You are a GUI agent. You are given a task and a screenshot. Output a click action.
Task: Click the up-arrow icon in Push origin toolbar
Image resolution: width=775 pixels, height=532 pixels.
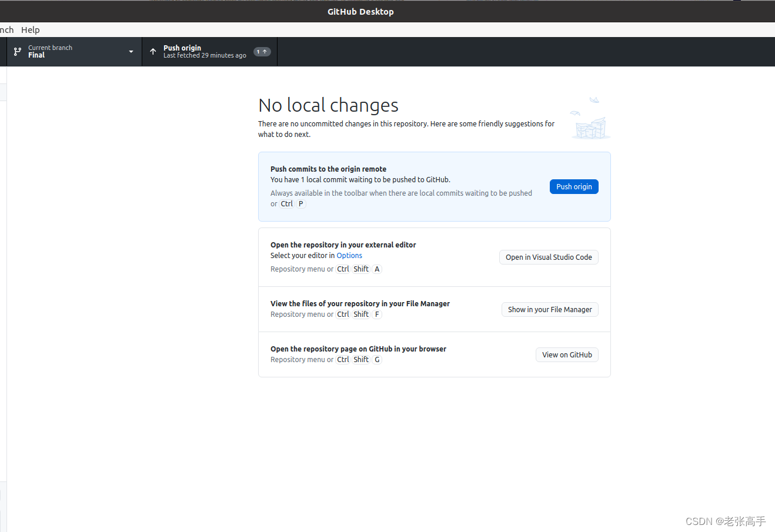[x=153, y=52]
